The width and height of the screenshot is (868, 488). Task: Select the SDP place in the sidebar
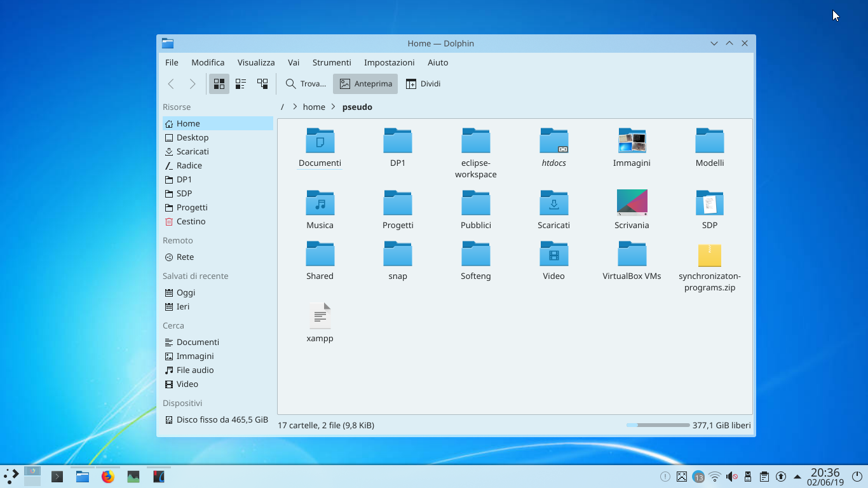[218, 193]
